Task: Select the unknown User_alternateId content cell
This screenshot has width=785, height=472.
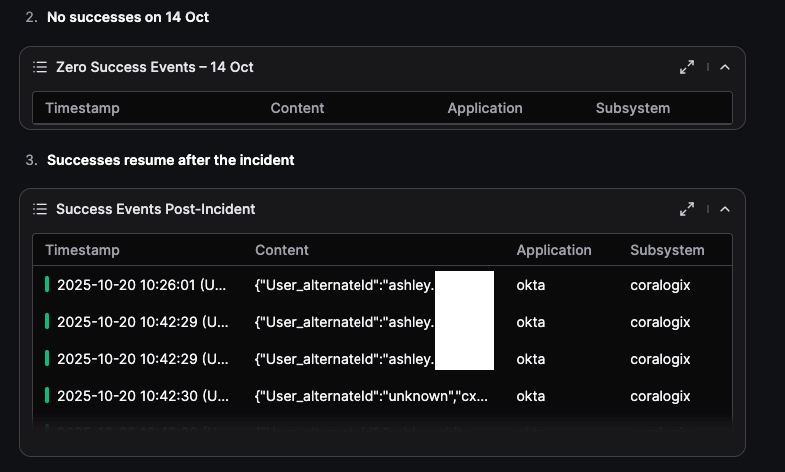Action: 372,396
